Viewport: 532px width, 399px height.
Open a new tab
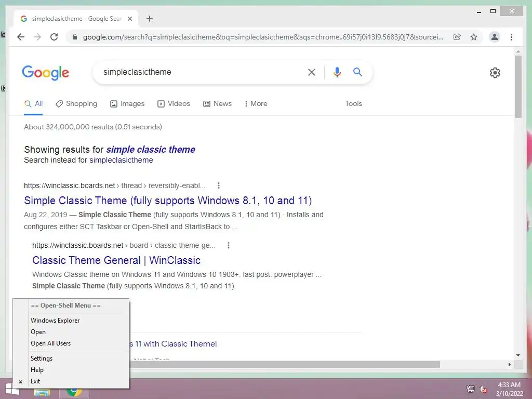coord(150,19)
